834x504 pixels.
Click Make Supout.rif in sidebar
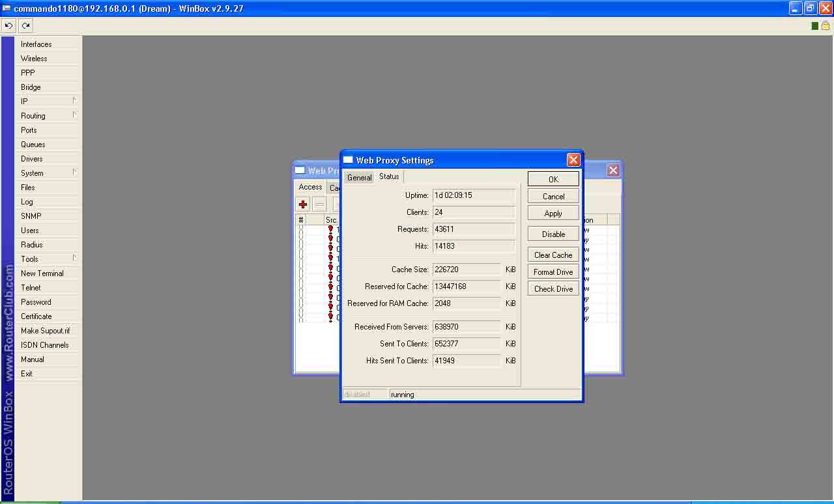click(x=48, y=330)
